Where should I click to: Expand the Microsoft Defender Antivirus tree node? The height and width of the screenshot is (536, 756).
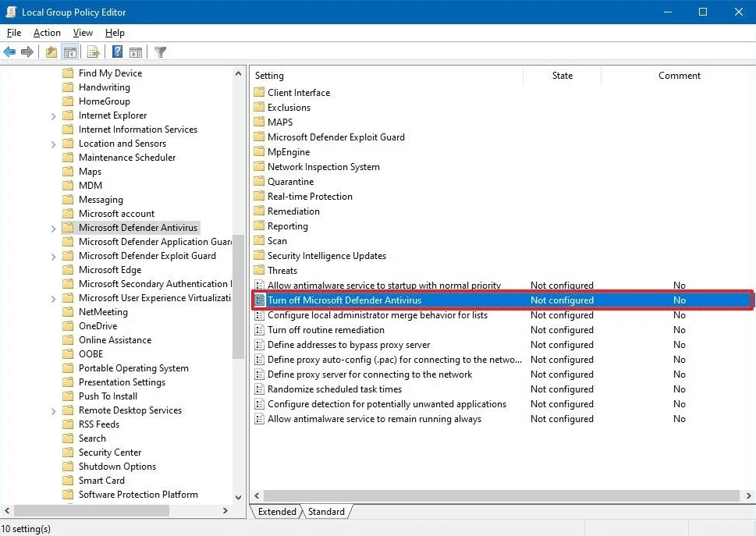(54, 229)
